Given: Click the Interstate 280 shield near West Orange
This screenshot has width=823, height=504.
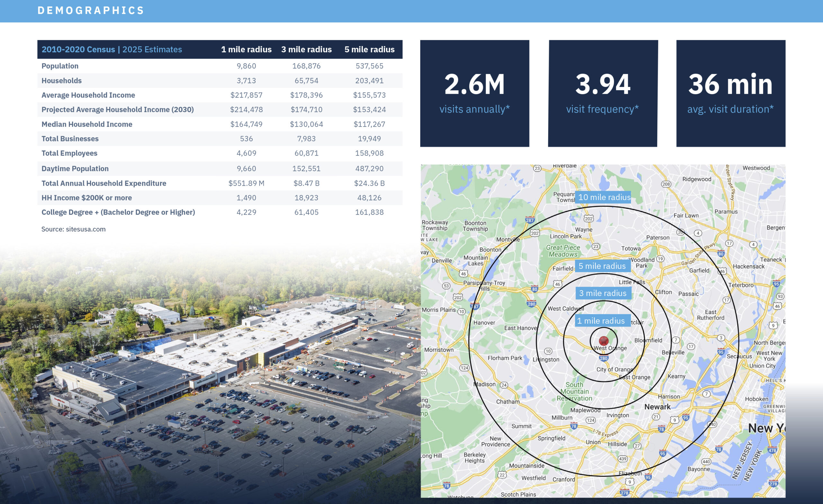Looking at the screenshot, I should pyautogui.click(x=603, y=359).
